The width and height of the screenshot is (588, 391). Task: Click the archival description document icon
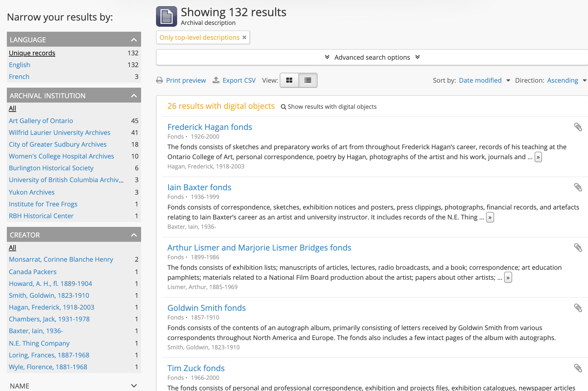tap(167, 16)
